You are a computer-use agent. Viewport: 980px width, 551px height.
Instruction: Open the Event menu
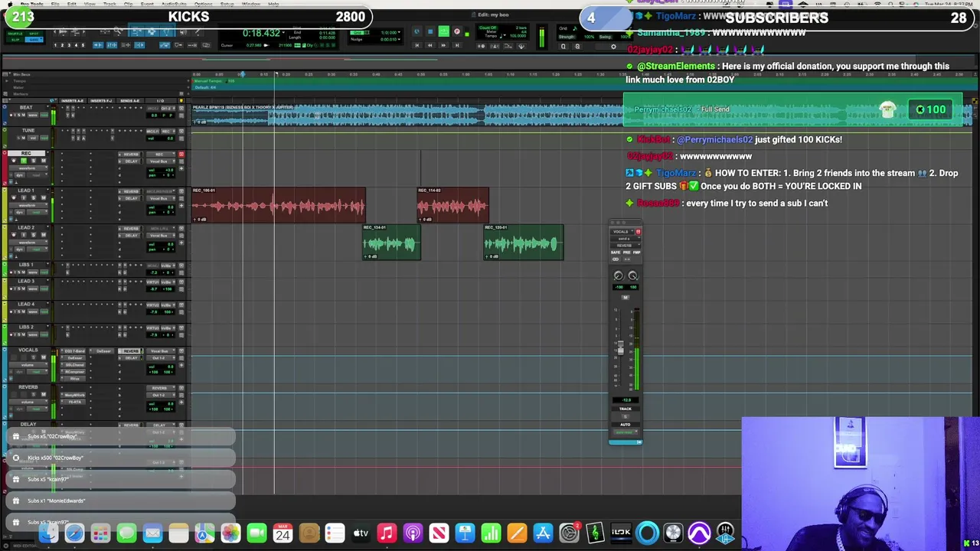pos(147,4)
